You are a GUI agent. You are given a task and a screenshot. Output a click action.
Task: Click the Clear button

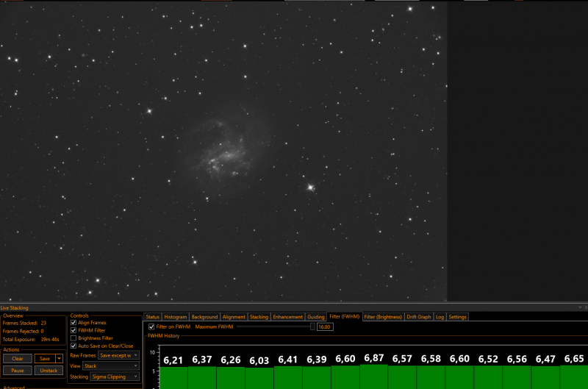[18, 359]
